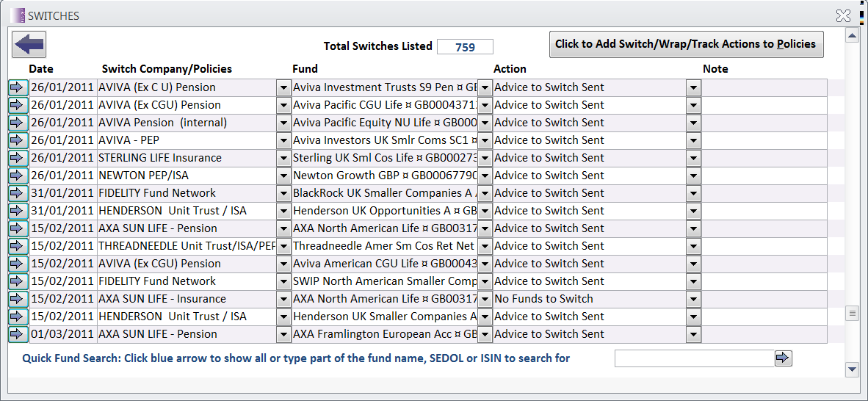Close the SWITCHES window
This screenshot has height=401, width=868.
pyautogui.click(x=843, y=15)
